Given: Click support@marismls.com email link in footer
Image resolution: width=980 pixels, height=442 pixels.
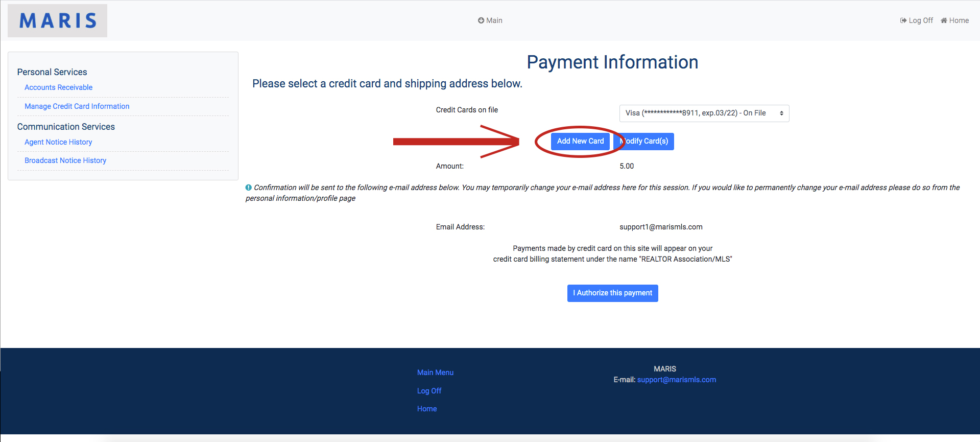Looking at the screenshot, I should coord(676,380).
